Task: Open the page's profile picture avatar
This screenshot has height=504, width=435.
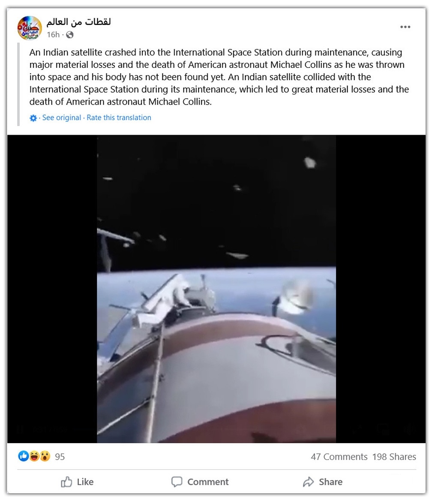Action: click(30, 28)
